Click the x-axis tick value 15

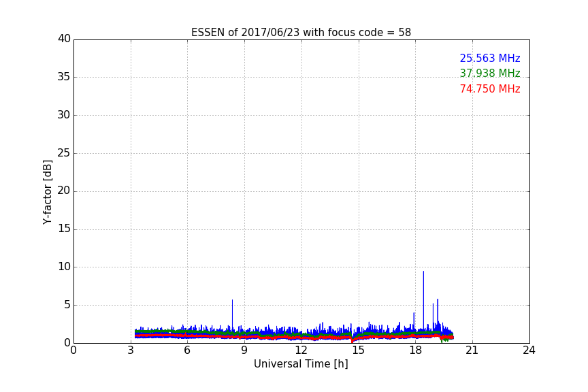point(358,350)
